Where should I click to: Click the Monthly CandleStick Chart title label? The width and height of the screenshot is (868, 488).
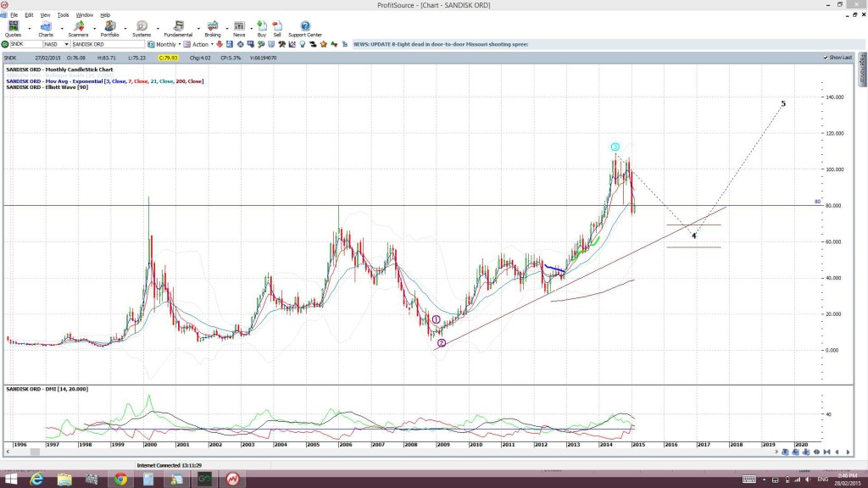59,69
